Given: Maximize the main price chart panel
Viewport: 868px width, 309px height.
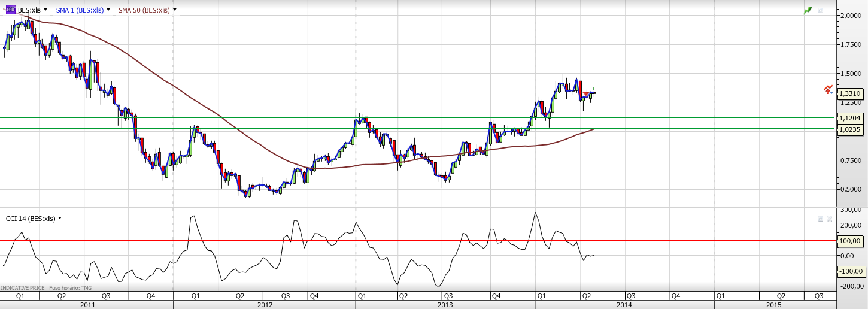Looking at the screenshot, I should [x=821, y=10].
